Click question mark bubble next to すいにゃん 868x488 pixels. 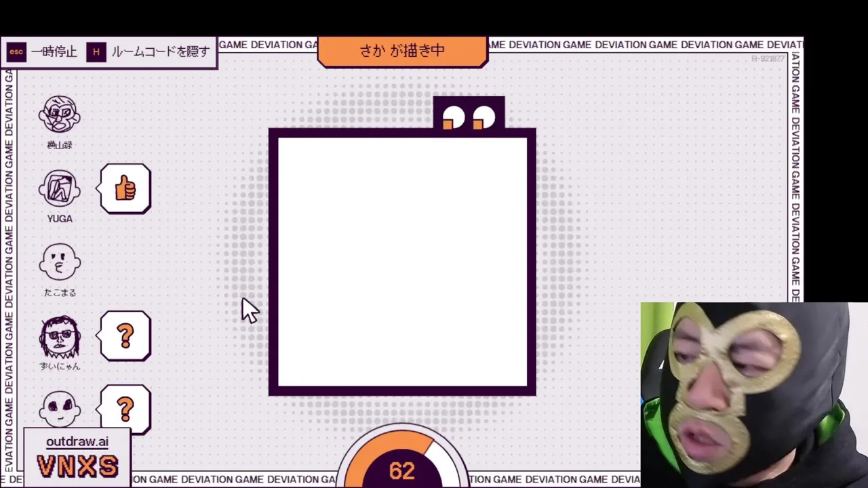[125, 336]
